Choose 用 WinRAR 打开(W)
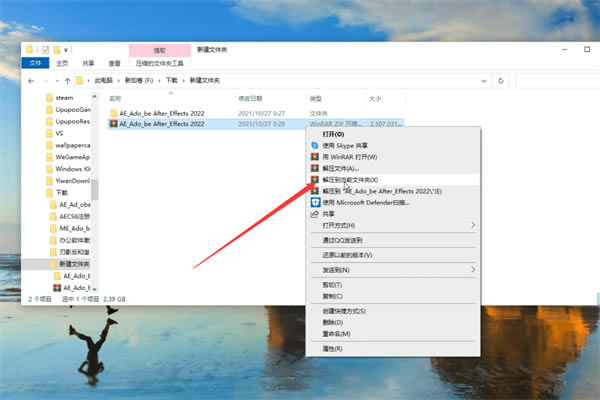 [393, 157]
